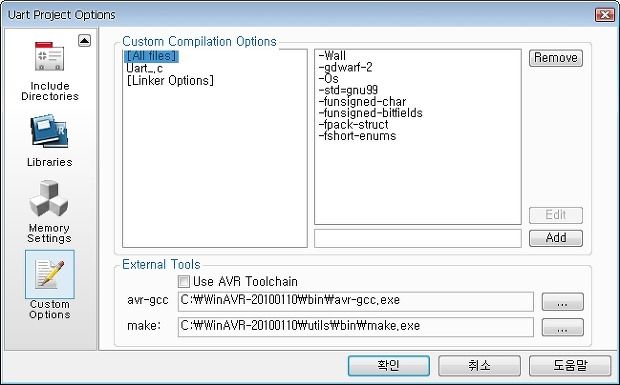Viewport: 620px width, 385px height.
Task: Open the Memory Settings section
Action: coord(49,211)
